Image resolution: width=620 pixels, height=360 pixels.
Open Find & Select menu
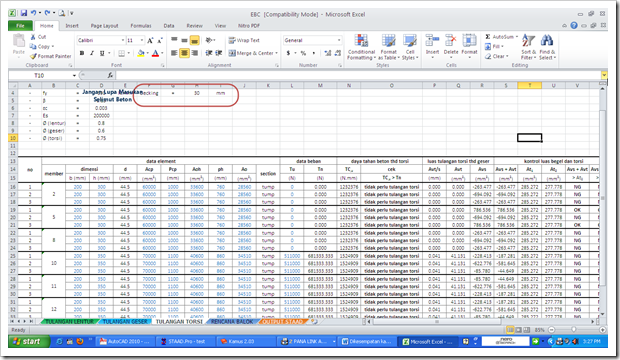coord(547,47)
